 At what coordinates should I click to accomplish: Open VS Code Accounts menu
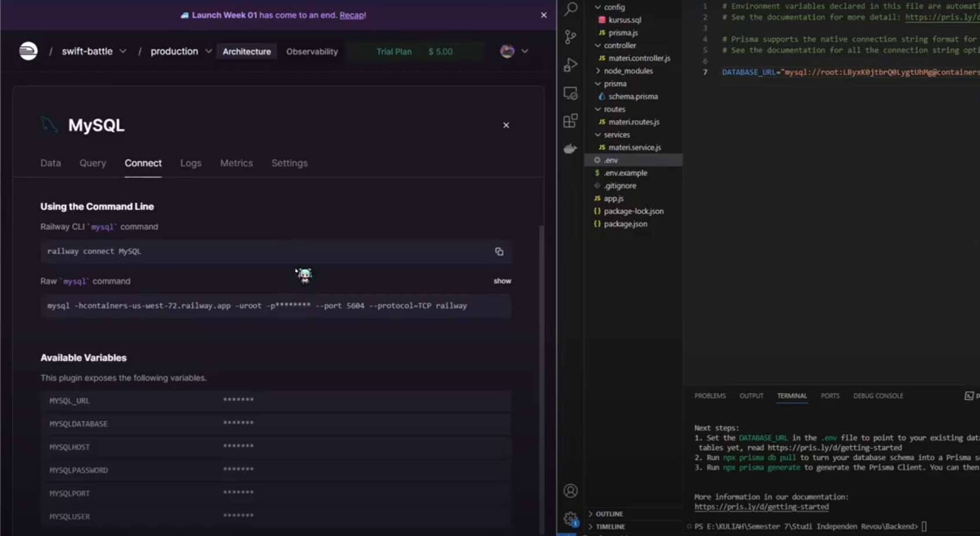coord(571,491)
